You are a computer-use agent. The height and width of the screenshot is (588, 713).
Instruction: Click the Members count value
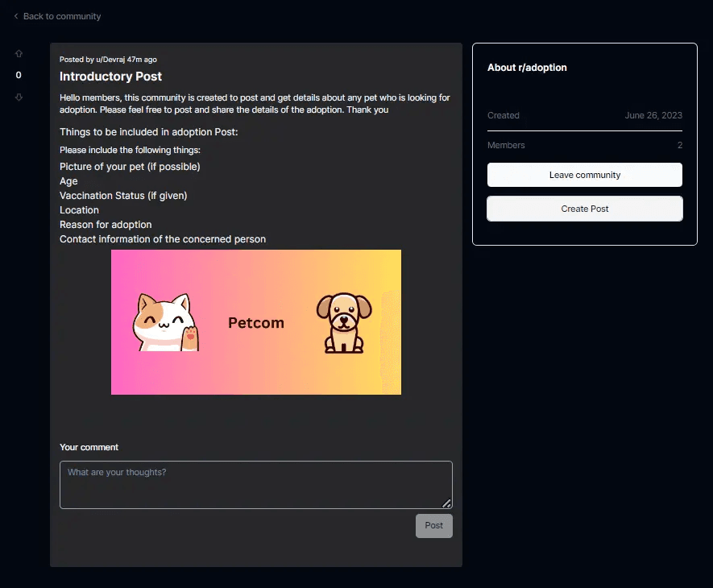(679, 145)
